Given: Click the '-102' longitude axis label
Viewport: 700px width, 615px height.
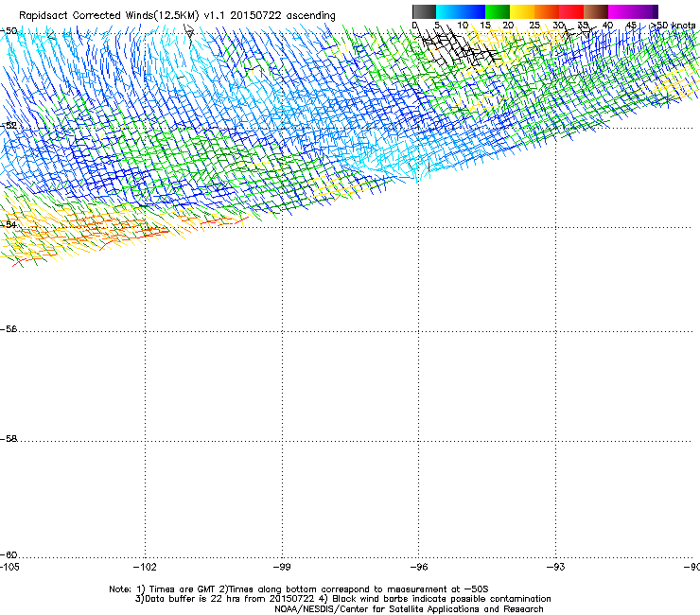Looking at the screenshot, I should (145, 567).
